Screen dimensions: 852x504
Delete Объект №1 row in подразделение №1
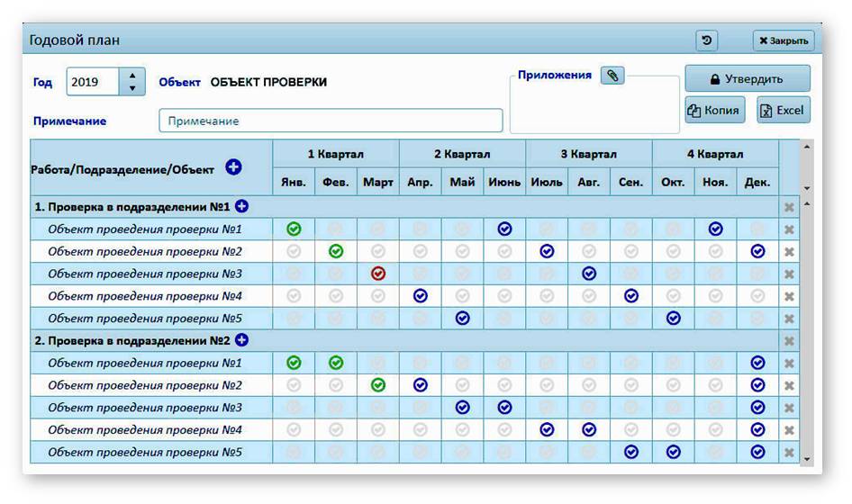tap(789, 229)
